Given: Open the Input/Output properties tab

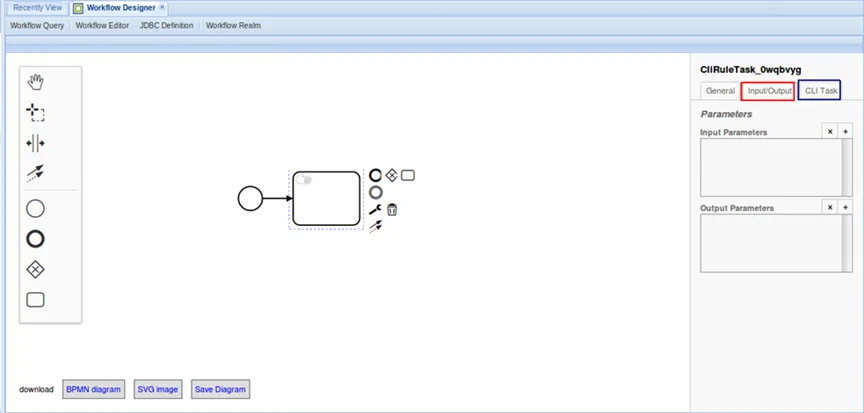Looking at the screenshot, I should 768,91.
